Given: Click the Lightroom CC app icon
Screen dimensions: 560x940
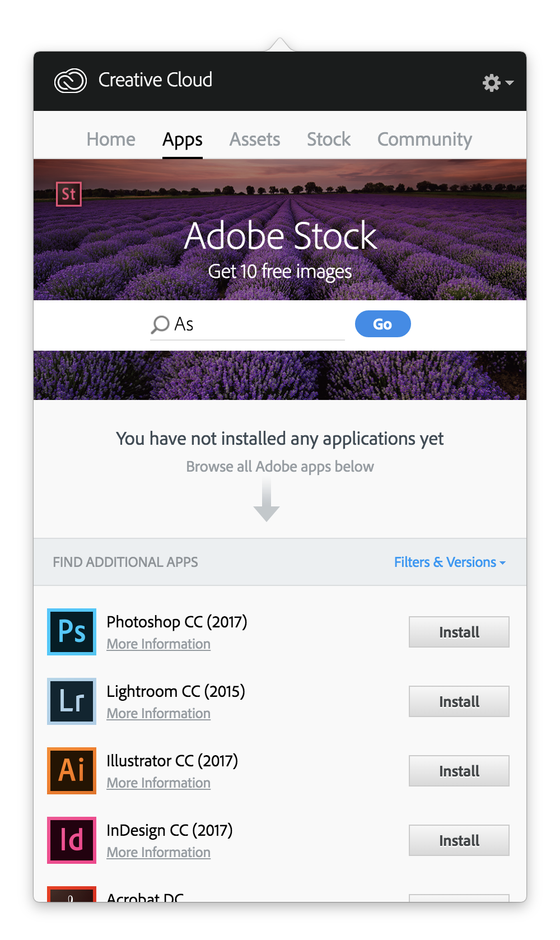Looking at the screenshot, I should 72,701.
